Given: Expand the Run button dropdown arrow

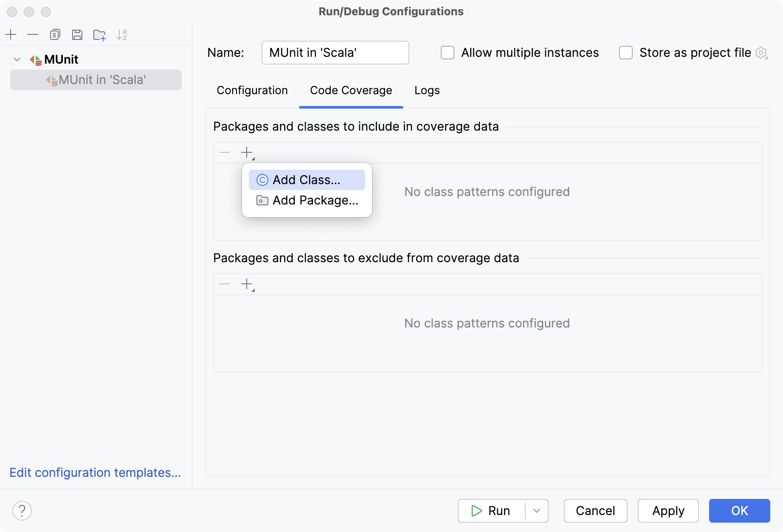Looking at the screenshot, I should click(537, 511).
